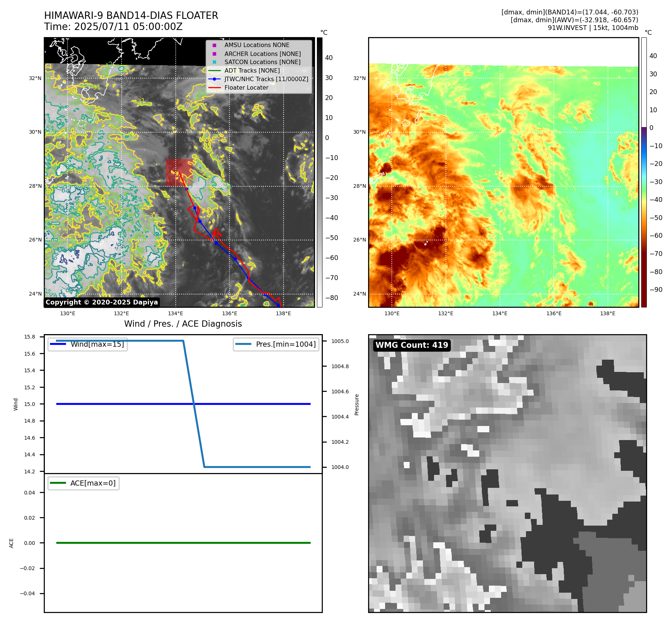Click the flat blue wind line at 15.0
This screenshot has height=626, width=672.
(183, 404)
